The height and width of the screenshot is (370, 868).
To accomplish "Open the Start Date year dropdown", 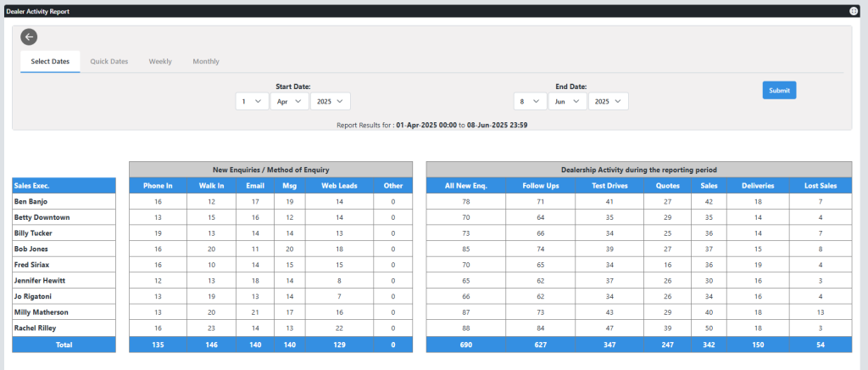I will click(330, 102).
